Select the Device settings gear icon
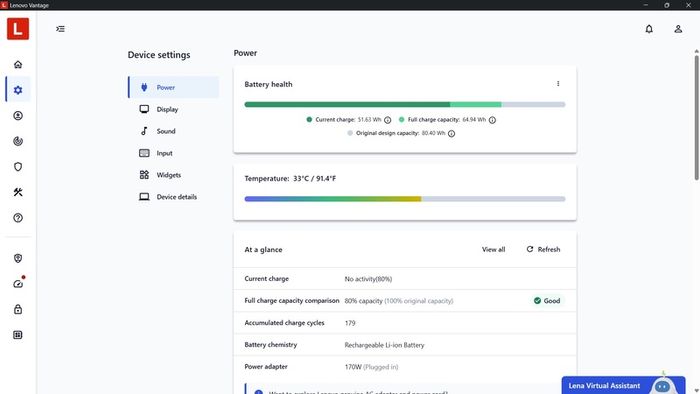Image resolution: width=700 pixels, height=394 pixels. pyautogui.click(x=18, y=90)
